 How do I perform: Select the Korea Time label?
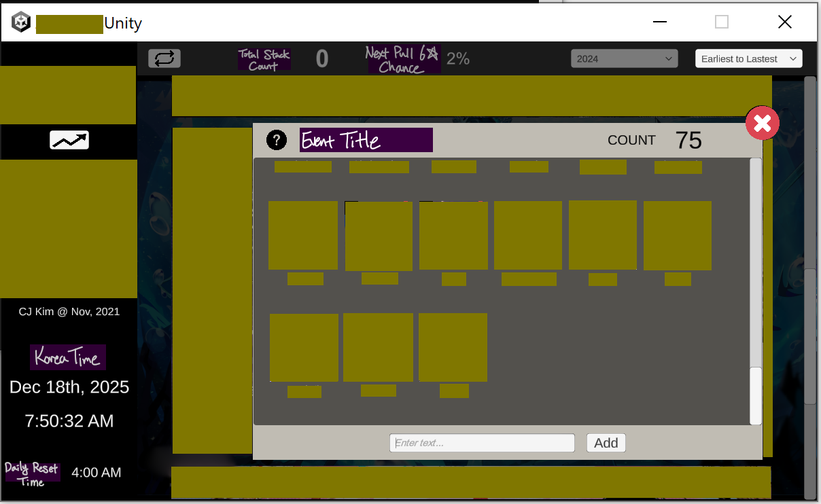tap(68, 358)
